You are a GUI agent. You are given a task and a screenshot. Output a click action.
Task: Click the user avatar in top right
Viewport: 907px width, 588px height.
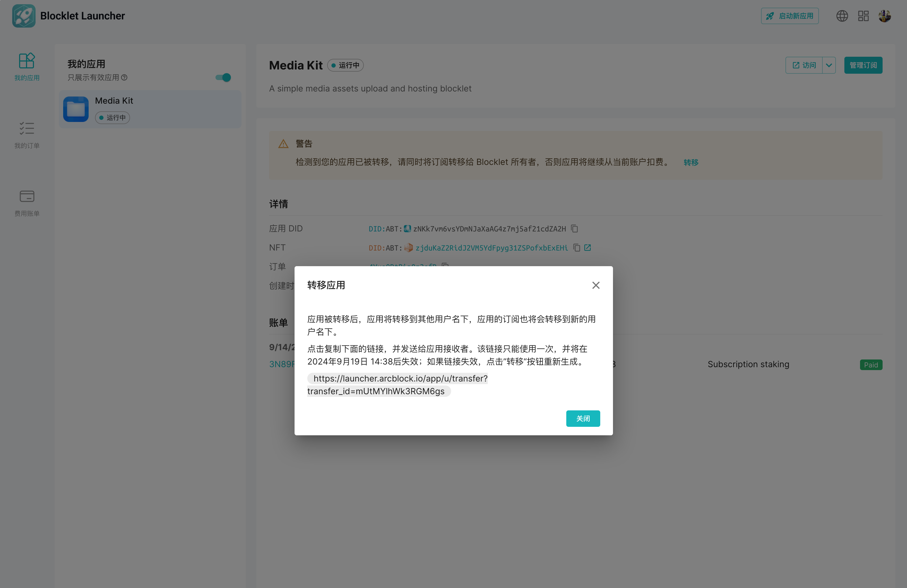[x=884, y=16]
